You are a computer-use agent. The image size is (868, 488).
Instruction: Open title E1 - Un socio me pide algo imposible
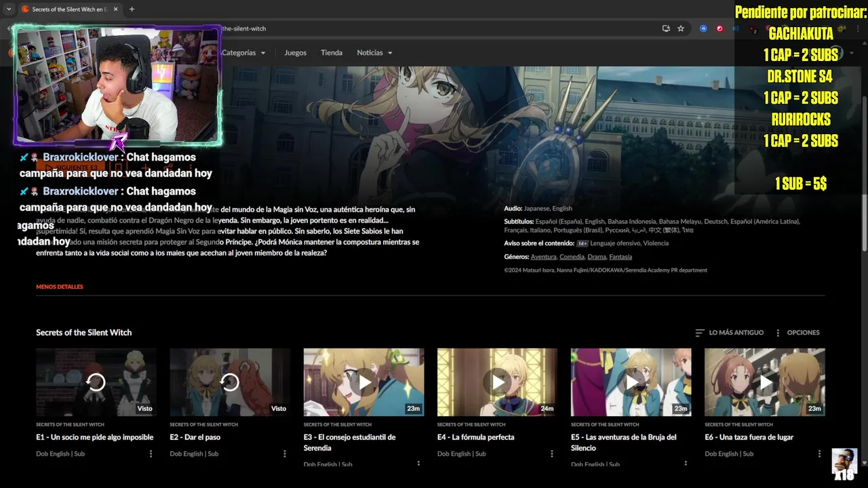tap(95, 437)
